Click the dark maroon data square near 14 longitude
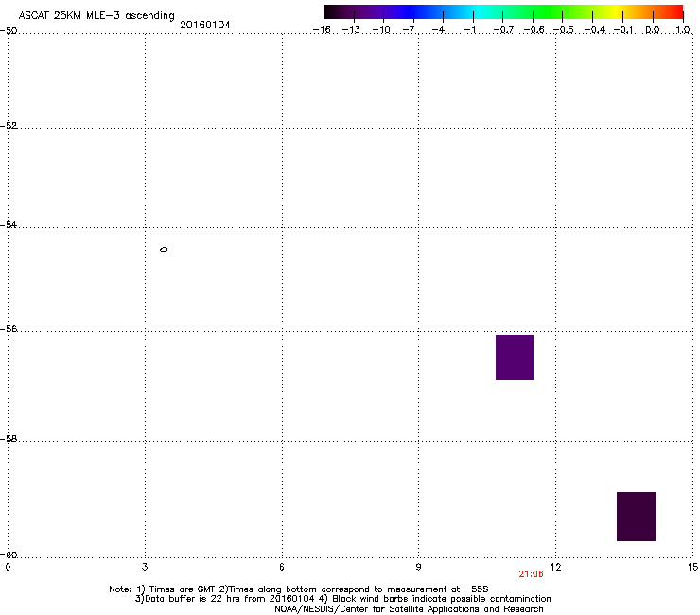The width and height of the screenshot is (700, 615). (x=636, y=517)
